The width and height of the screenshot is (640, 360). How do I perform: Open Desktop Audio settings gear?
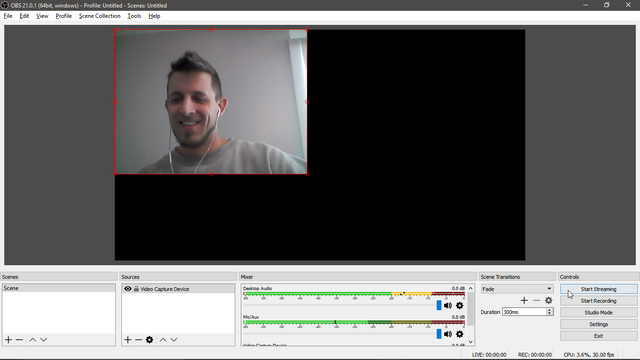[x=460, y=305]
